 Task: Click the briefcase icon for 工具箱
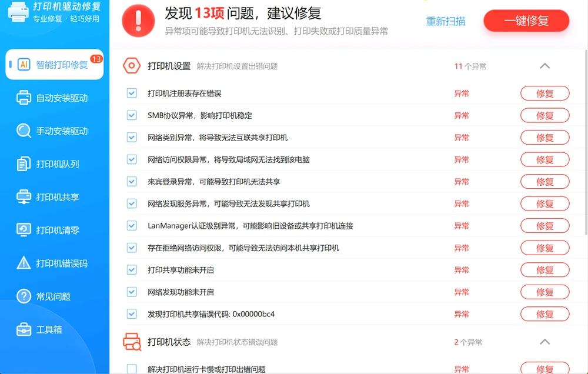pos(24,329)
